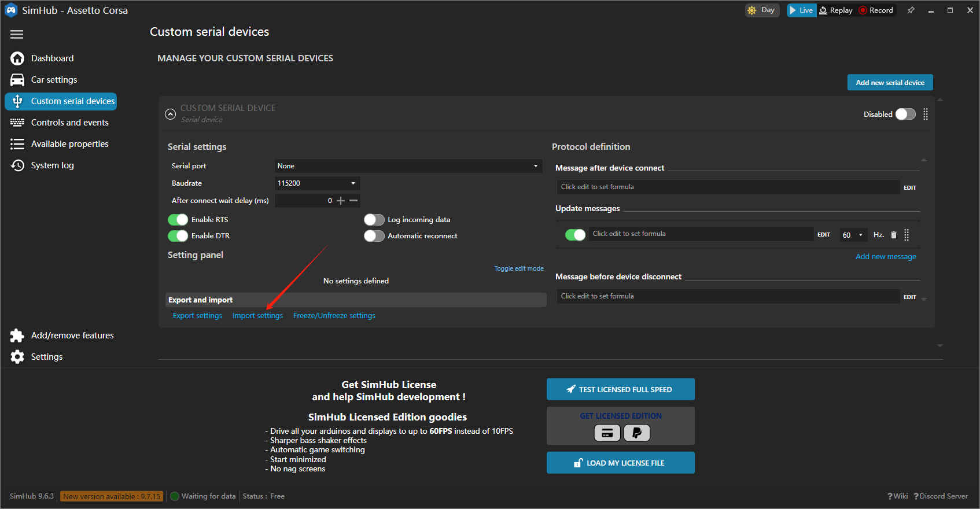This screenshot has height=509, width=980.
Task: Open Add/remove features page
Action: point(72,335)
